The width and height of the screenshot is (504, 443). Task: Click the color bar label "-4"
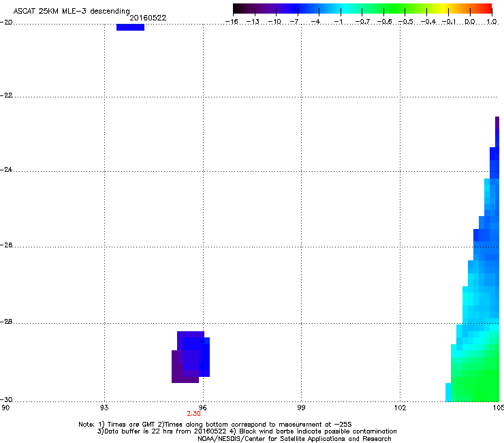click(x=315, y=22)
